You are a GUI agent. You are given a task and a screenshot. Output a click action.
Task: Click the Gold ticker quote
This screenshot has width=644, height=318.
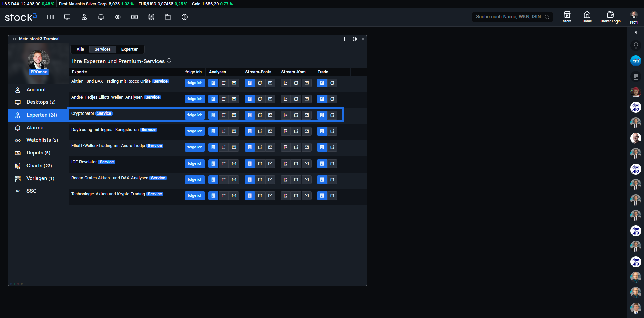click(x=212, y=4)
